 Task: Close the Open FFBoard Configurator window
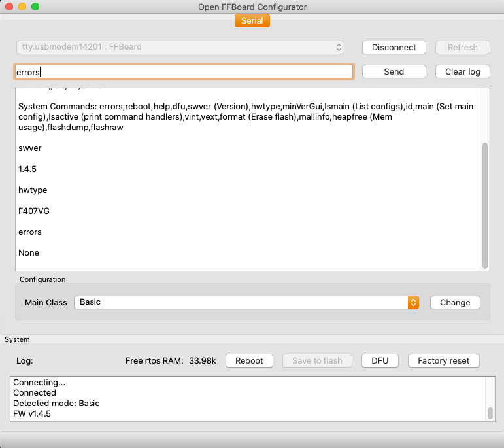coord(9,7)
